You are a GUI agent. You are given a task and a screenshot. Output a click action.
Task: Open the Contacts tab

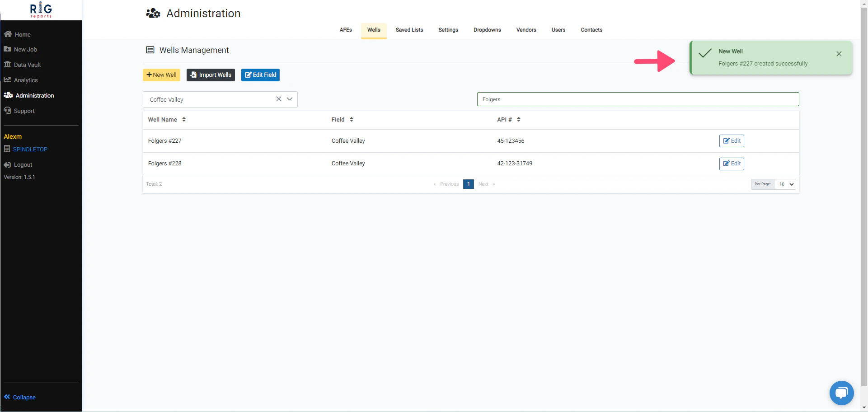(x=591, y=30)
